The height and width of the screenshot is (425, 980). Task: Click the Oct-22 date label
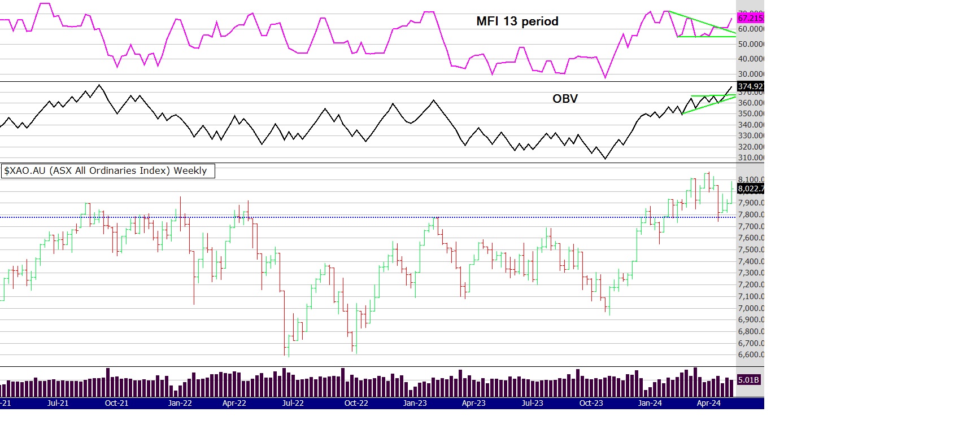356,403
